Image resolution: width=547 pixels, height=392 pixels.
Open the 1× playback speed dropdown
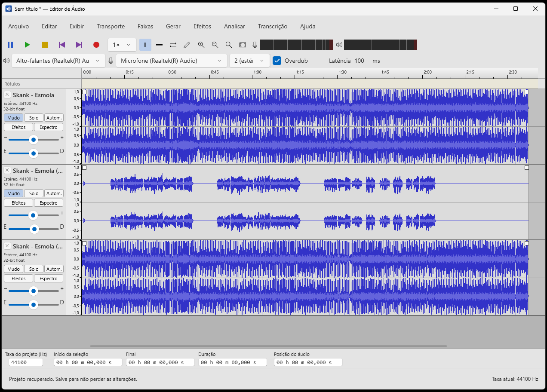click(x=122, y=45)
